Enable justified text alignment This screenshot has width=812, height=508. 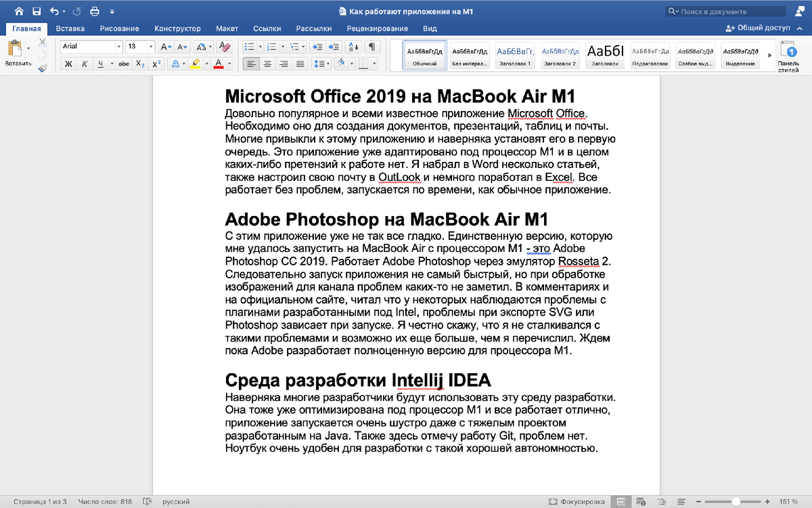pos(299,63)
